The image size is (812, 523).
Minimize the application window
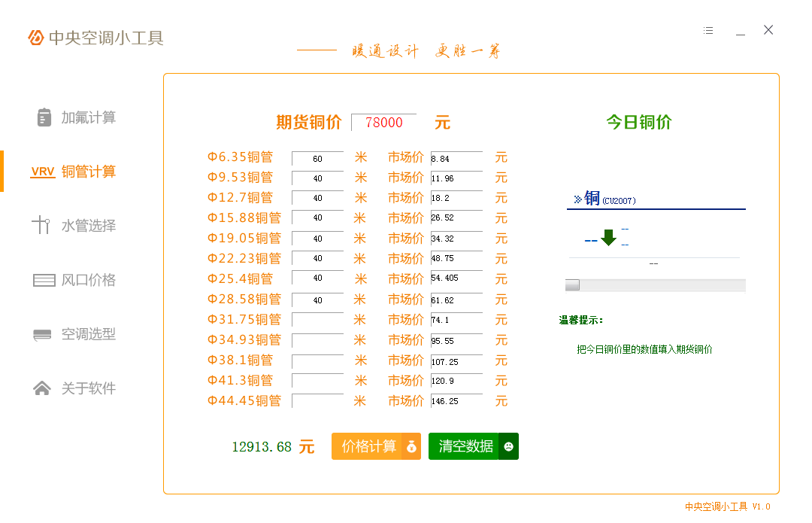tap(741, 31)
